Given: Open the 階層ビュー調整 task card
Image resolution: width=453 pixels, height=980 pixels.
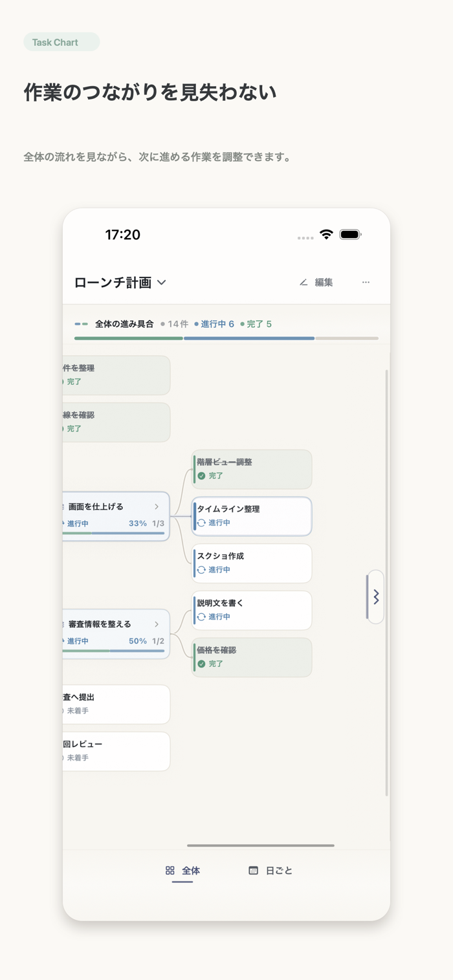Looking at the screenshot, I should point(252,469).
